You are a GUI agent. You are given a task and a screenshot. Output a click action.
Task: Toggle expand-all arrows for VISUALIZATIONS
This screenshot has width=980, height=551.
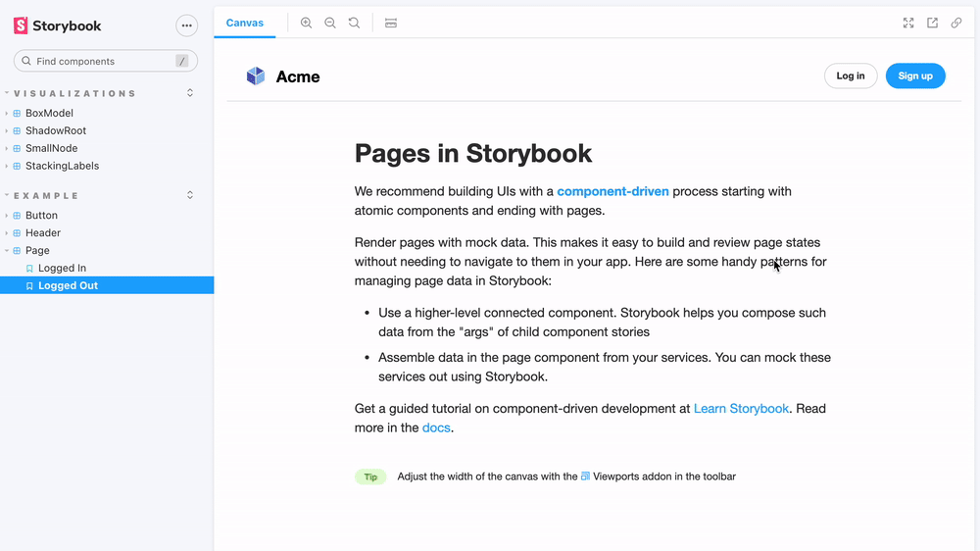click(190, 92)
